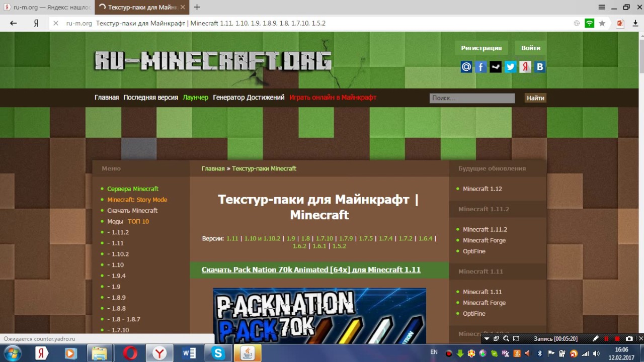The height and width of the screenshot is (362, 644).
Task: Open the 1.9.4 sidebar link
Action: point(116,276)
